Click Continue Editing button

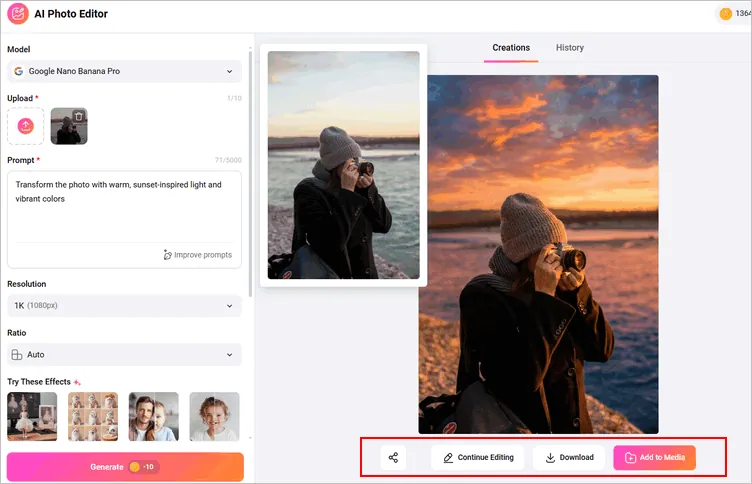click(478, 458)
